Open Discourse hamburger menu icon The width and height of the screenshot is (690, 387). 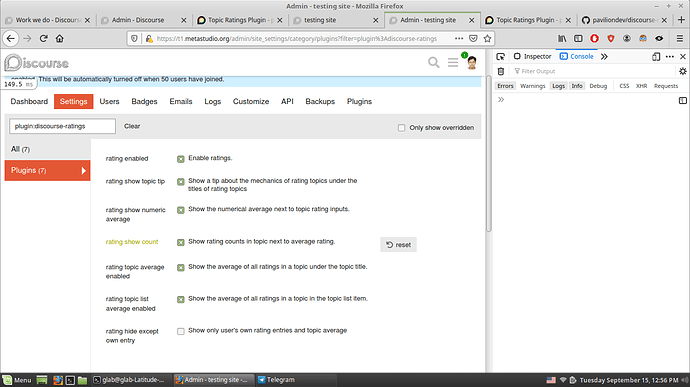[x=453, y=63]
